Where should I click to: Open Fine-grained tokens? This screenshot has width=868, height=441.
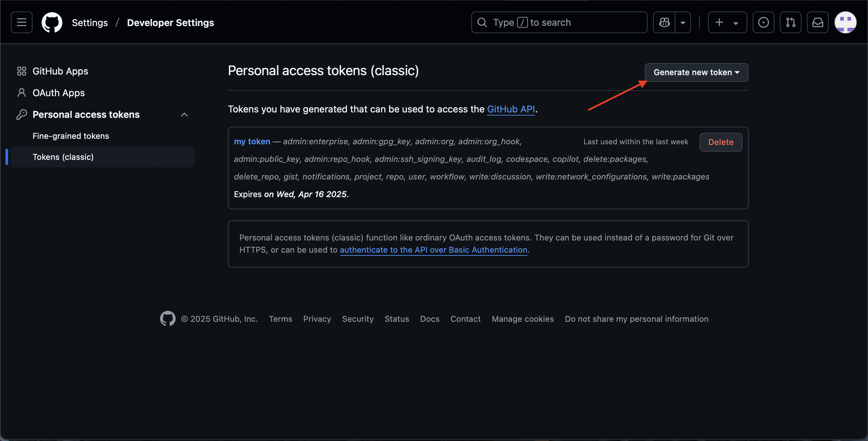click(x=71, y=136)
